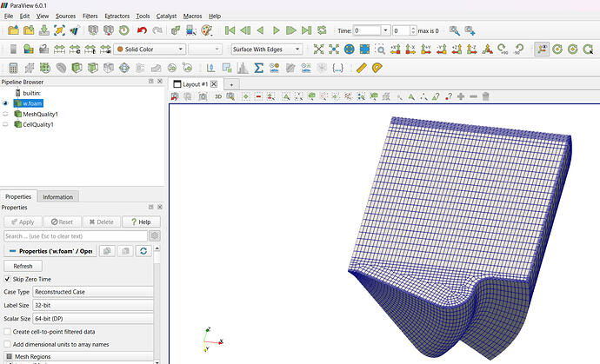Set view direction to -Z
This screenshot has width=600, height=364.
(x=472, y=49)
